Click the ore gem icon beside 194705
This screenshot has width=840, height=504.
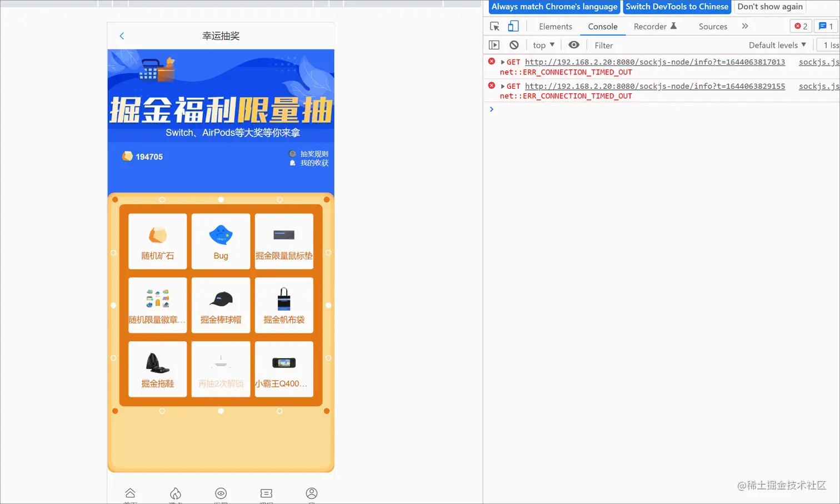[127, 157]
